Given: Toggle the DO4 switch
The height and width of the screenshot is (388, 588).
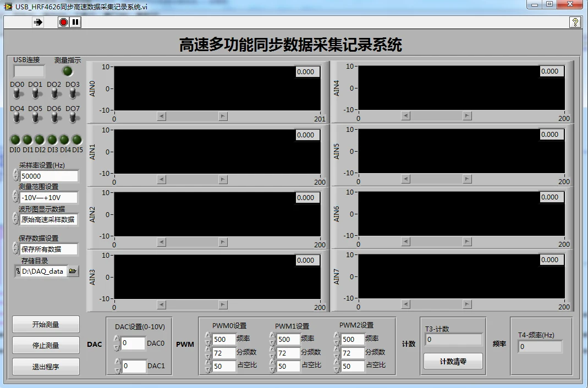Looking at the screenshot, I should click(17, 118).
